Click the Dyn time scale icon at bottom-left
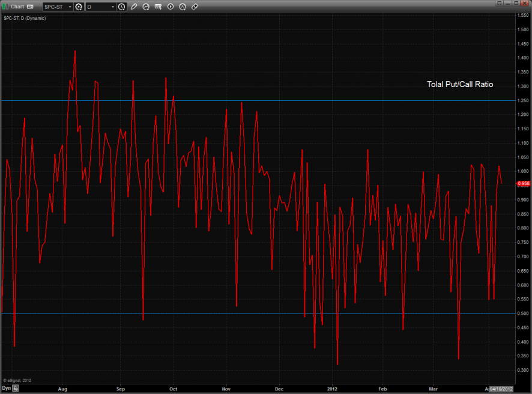532x394 pixels. 7,389
